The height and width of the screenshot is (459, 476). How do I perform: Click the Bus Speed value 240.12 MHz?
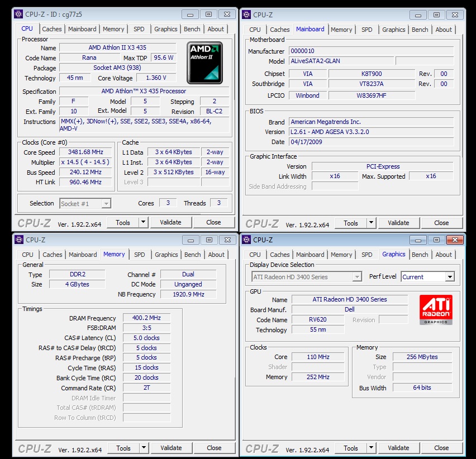[85, 172]
